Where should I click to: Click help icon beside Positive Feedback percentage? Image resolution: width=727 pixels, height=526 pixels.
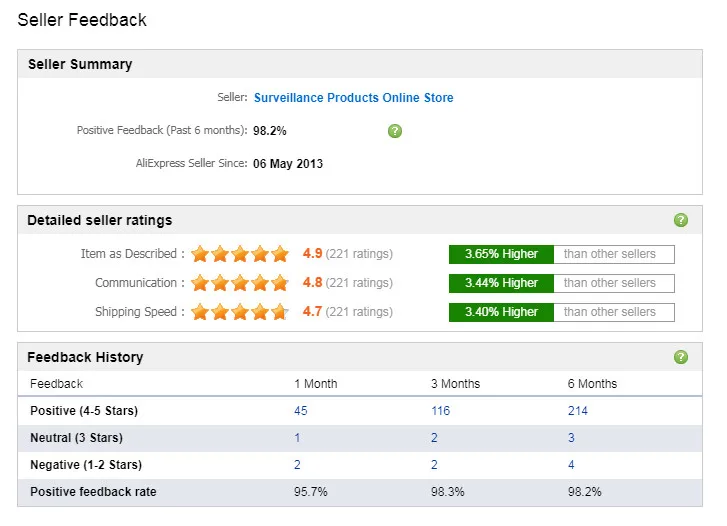[x=395, y=131]
